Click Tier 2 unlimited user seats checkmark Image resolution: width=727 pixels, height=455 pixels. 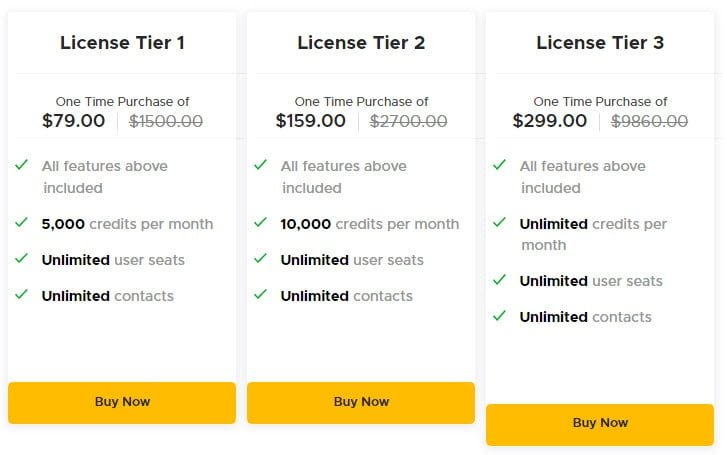[x=260, y=259]
